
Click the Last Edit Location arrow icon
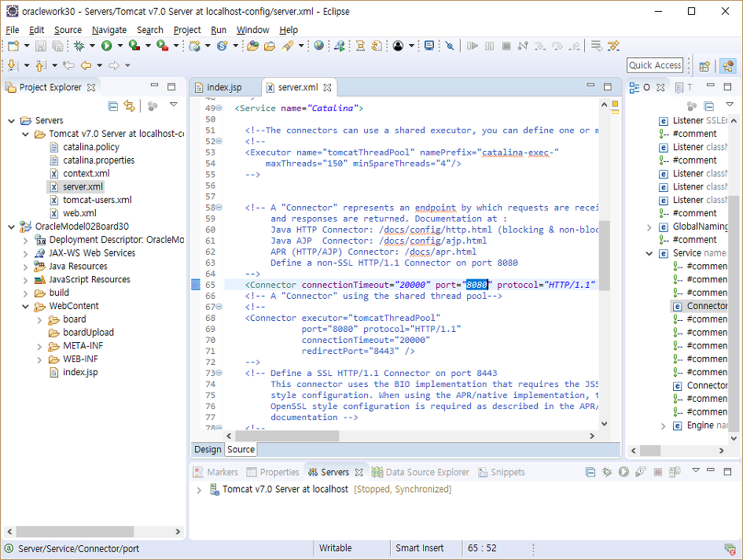click(x=68, y=65)
